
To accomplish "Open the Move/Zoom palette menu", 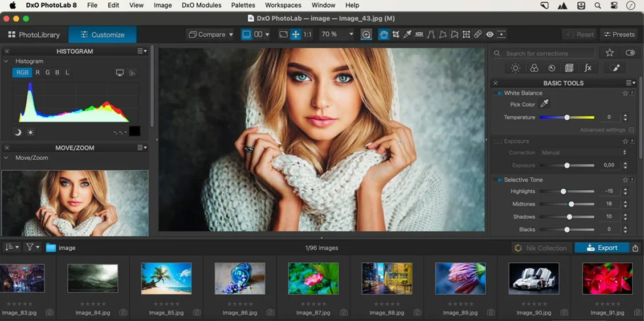I will [x=142, y=148].
